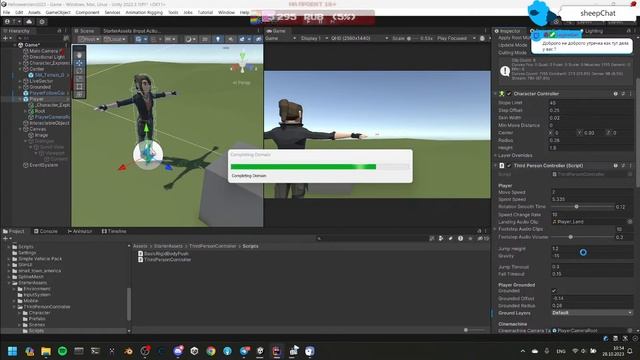Select EventSystem in Hierarchy
The image size is (640, 360).
click(40, 165)
